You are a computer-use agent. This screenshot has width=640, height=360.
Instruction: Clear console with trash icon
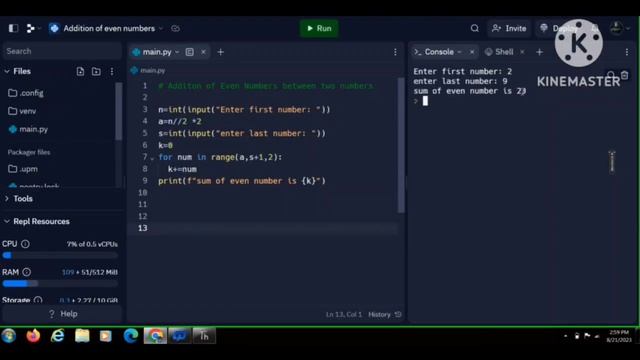pos(624,76)
